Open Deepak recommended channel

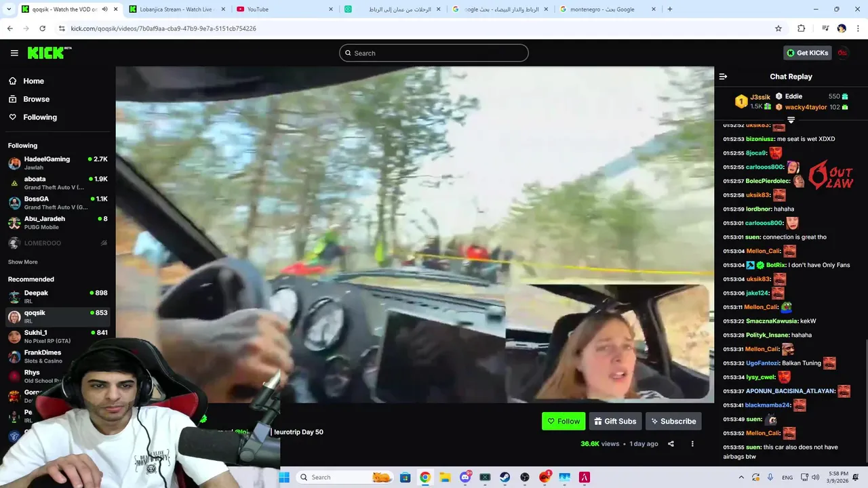tap(58, 296)
